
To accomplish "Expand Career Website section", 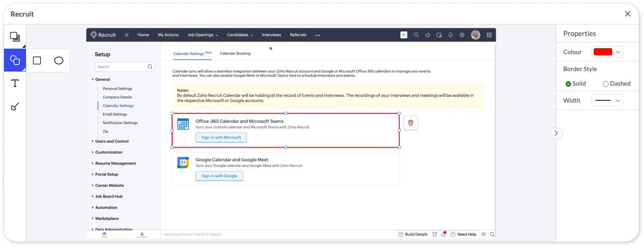I will [x=108, y=186].
